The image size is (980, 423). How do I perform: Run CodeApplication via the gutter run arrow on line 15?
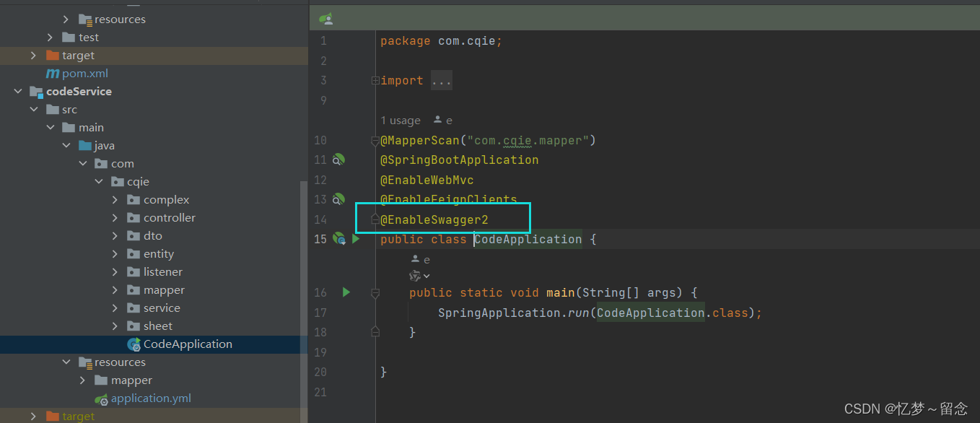tap(355, 239)
